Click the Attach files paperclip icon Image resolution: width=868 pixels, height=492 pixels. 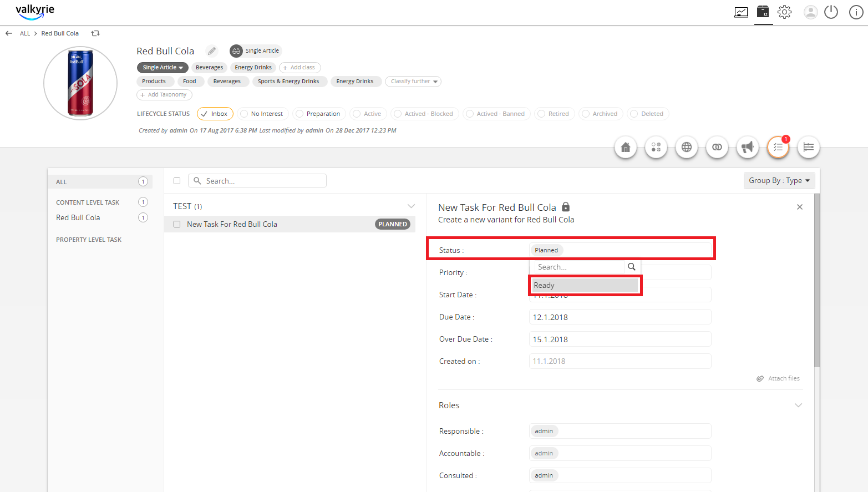coord(760,378)
